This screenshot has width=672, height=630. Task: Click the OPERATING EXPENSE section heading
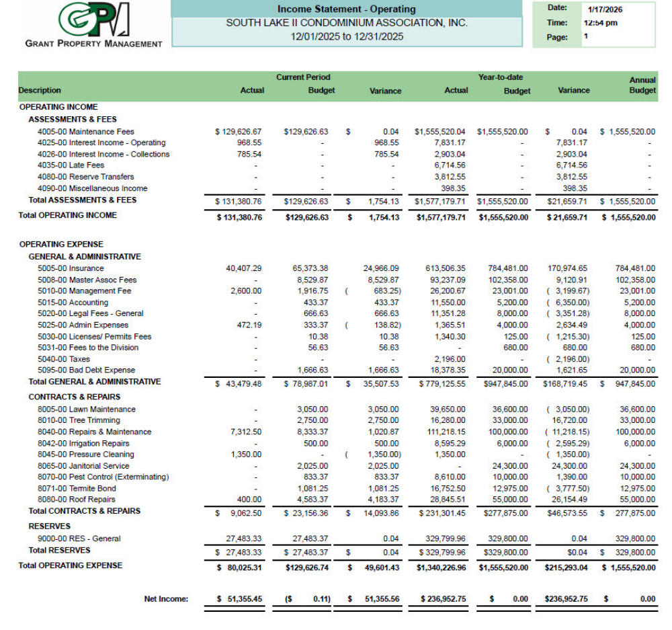pyautogui.click(x=61, y=244)
